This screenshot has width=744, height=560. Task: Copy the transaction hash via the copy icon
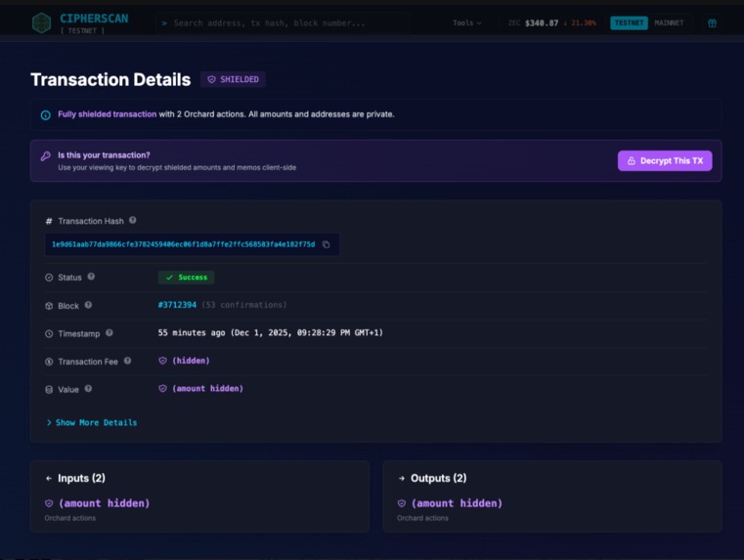coord(326,244)
